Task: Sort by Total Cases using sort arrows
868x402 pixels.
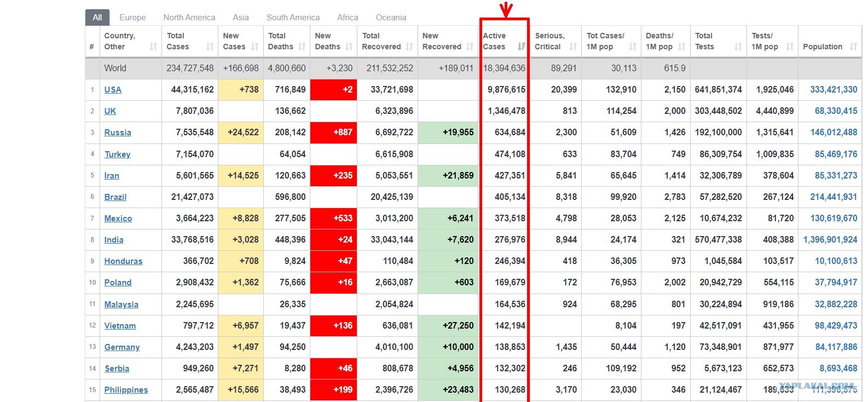Action: pyautogui.click(x=210, y=47)
